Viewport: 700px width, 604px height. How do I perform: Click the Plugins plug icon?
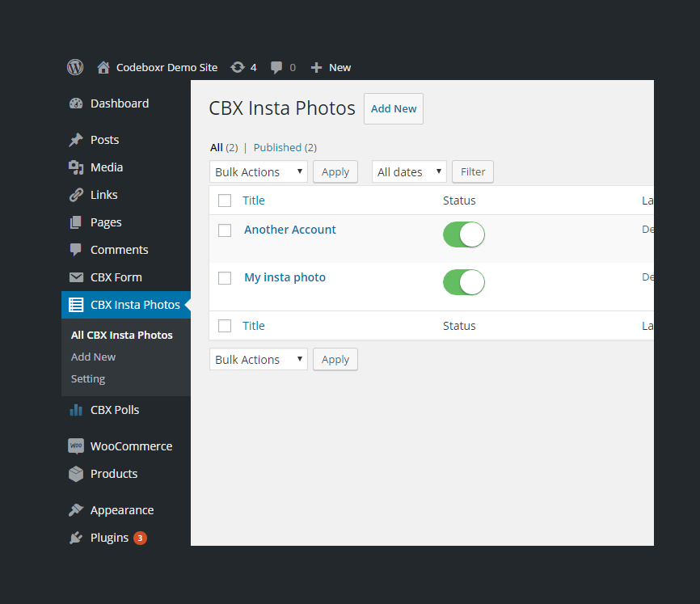pos(76,538)
